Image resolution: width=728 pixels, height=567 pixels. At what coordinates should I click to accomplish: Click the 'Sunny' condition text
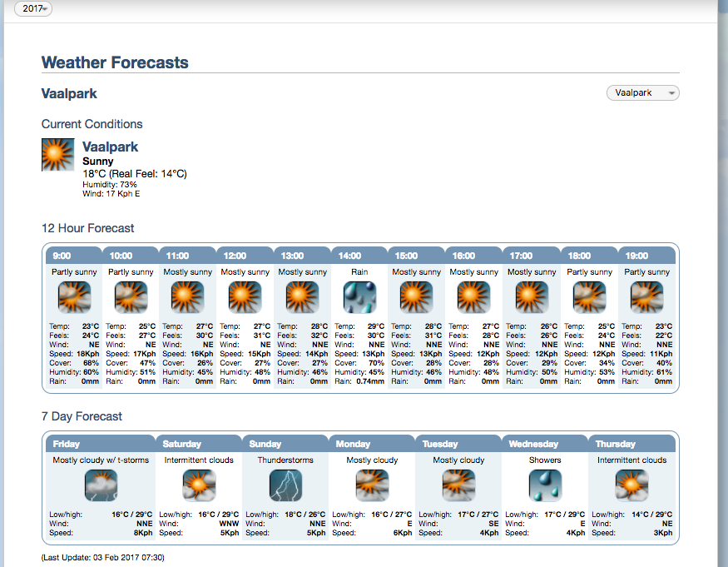point(98,162)
